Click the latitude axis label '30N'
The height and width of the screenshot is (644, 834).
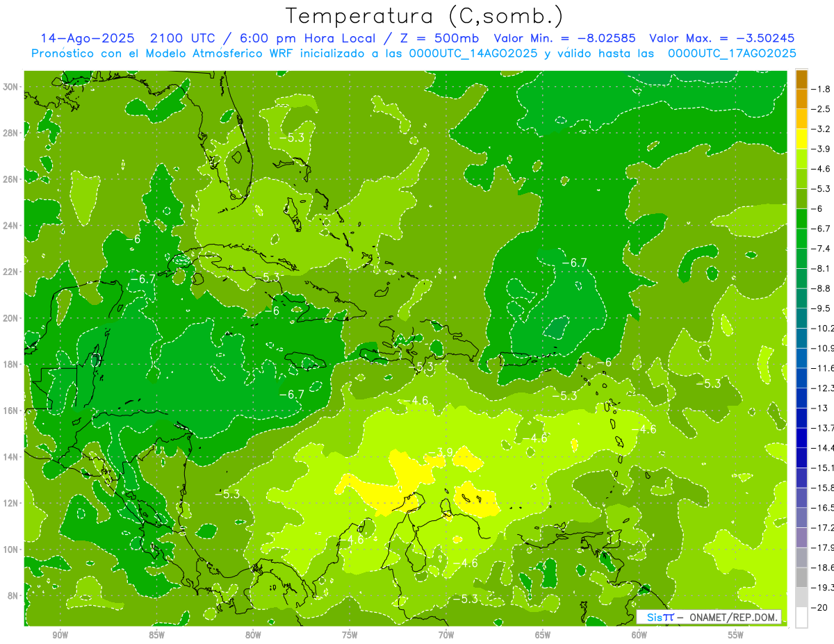coord(11,87)
